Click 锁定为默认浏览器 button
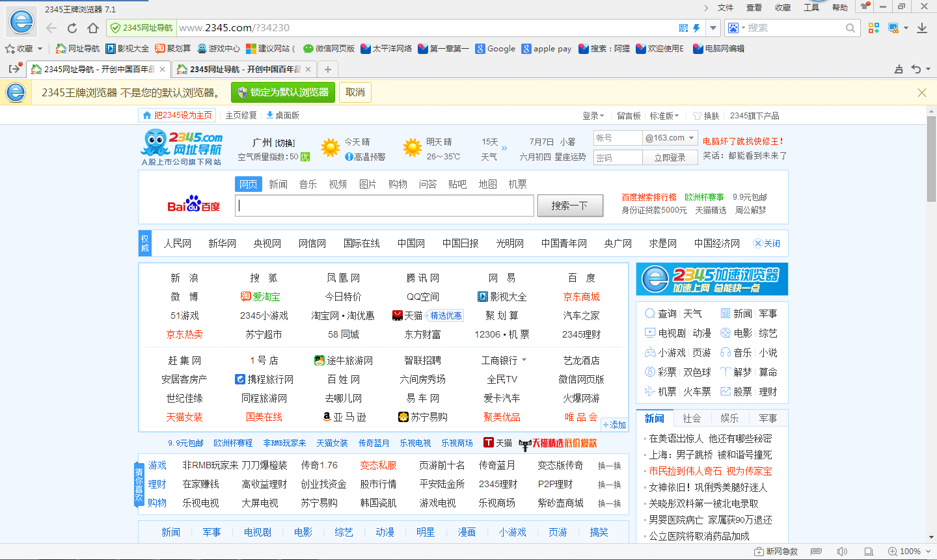The width and height of the screenshot is (937, 560). [x=283, y=92]
